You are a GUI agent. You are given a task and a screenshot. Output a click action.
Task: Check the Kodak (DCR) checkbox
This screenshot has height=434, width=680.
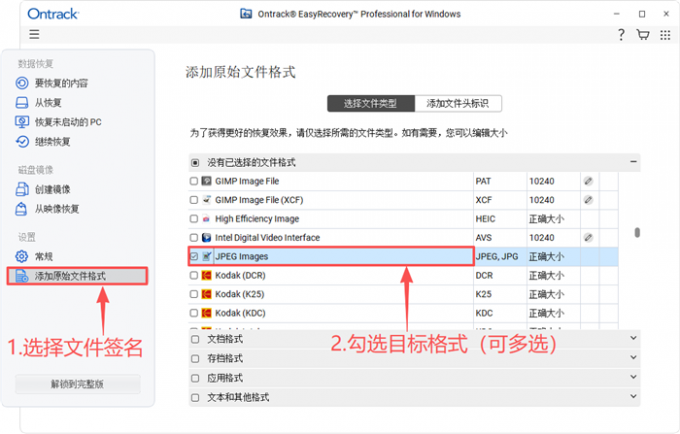[x=194, y=275]
